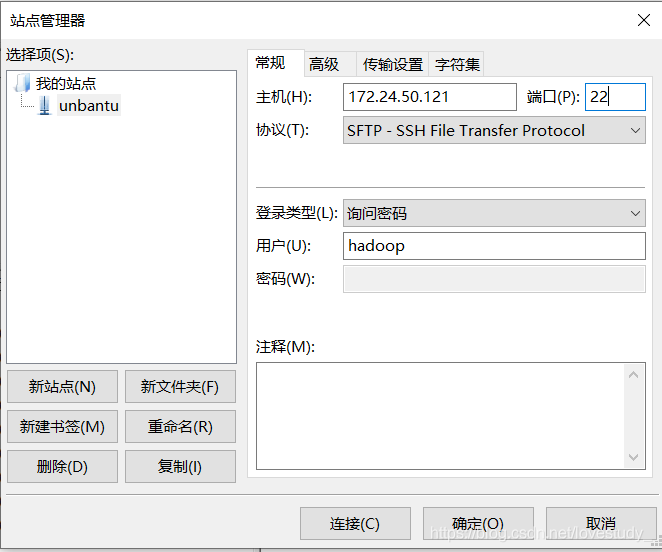The width and height of the screenshot is (662, 552).
Task: Select the unbantu site entry
Action: 88,106
